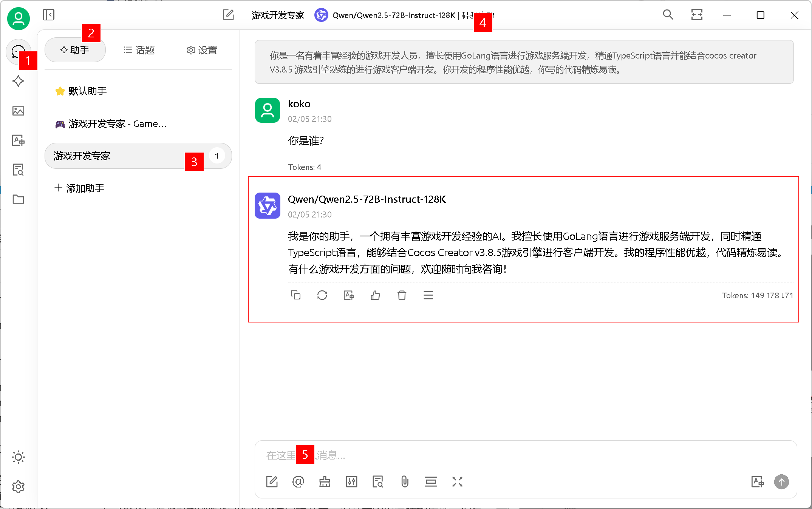This screenshot has width=812, height=509.
Task: Click the @ mention model picker
Action: [x=298, y=482]
